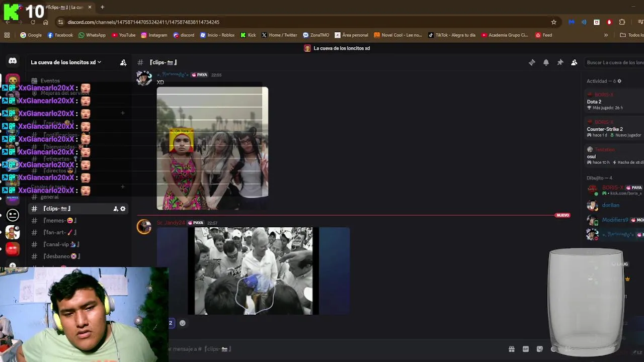
Task: Open the Kick bookmark
Action: coord(248,35)
